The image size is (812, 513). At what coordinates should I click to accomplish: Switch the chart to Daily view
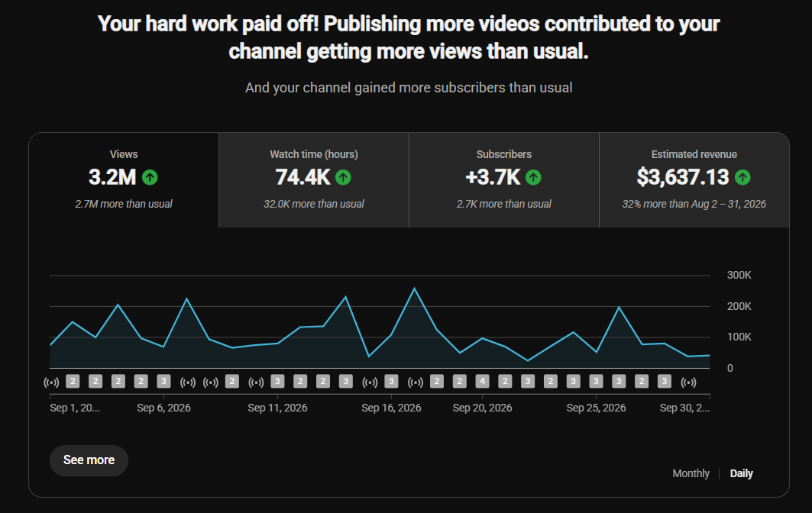[x=741, y=473]
